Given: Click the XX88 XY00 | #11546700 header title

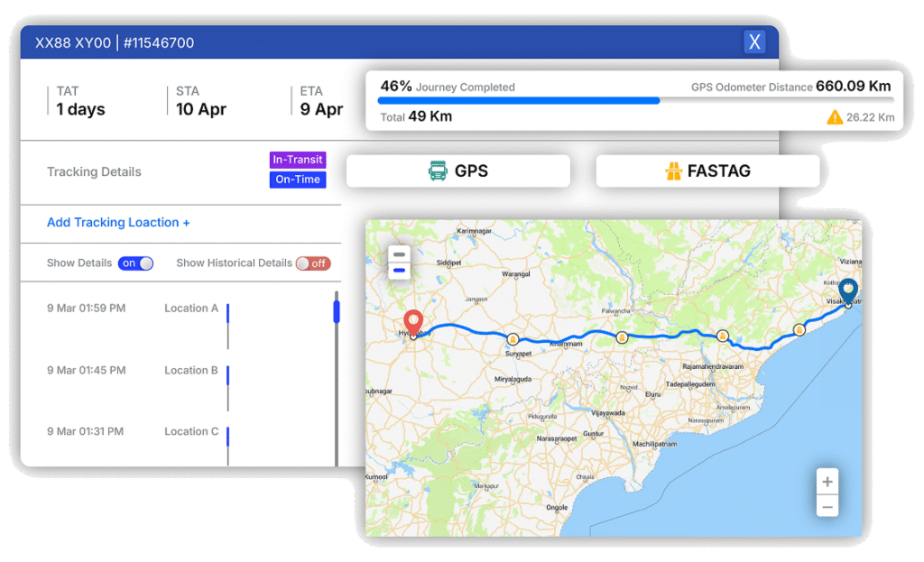Looking at the screenshot, I should (115, 42).
